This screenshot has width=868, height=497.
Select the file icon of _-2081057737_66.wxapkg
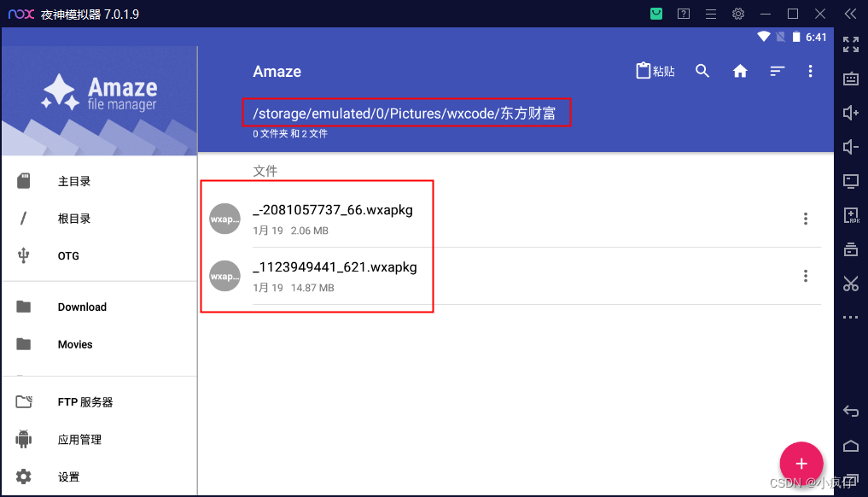pyautogui.click(x=224, y=219)
